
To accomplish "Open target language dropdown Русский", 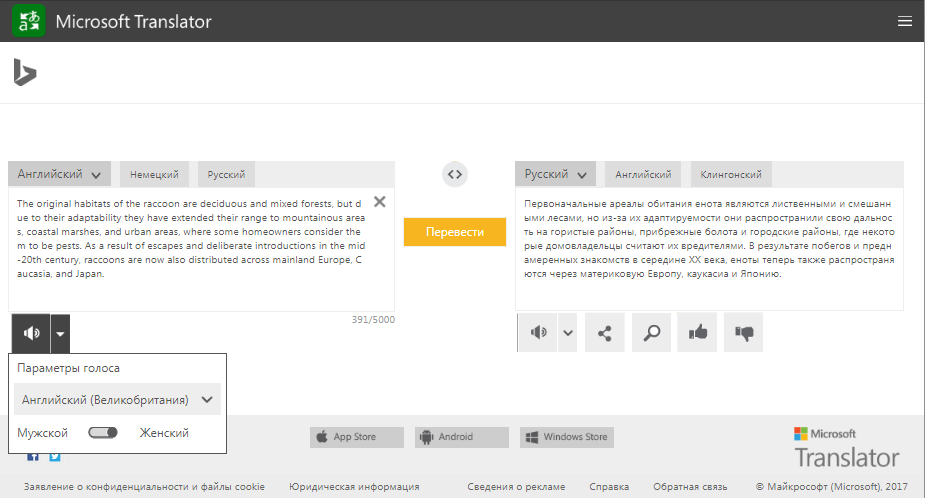I will 555,174.
